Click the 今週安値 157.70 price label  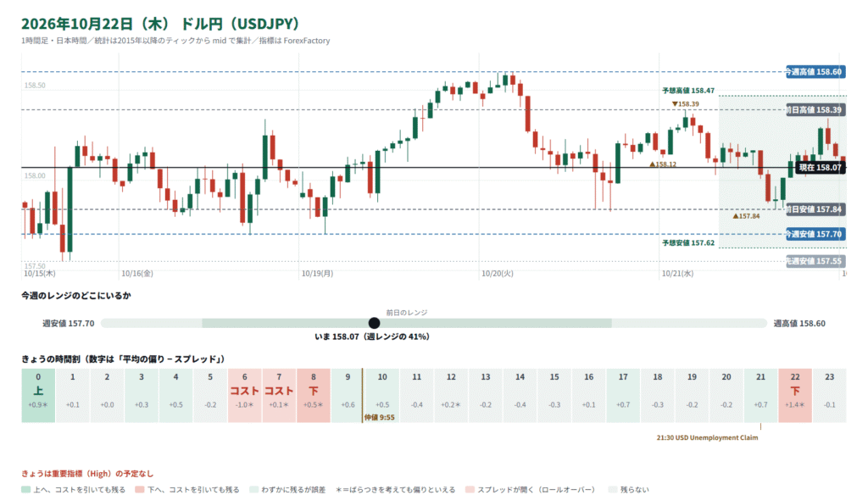pyautogui.click(x=815, y=234)
